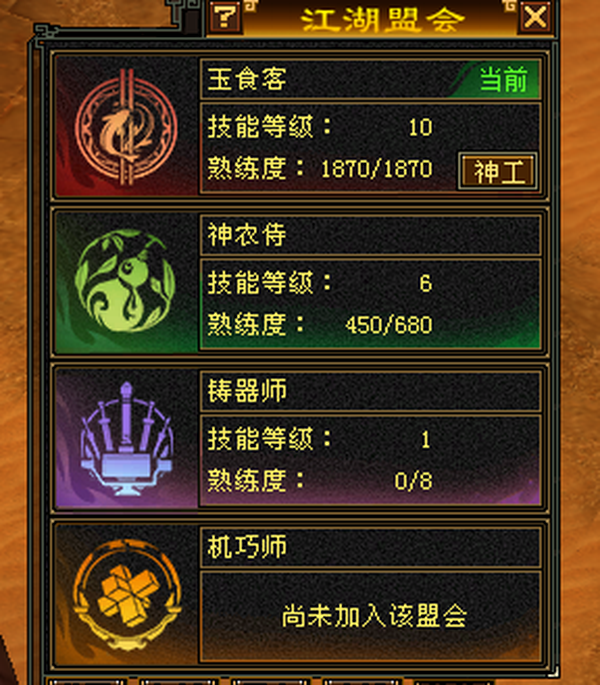Click the 神工 button
This screenshot has height=685, width=600.
tap(498, 171)
